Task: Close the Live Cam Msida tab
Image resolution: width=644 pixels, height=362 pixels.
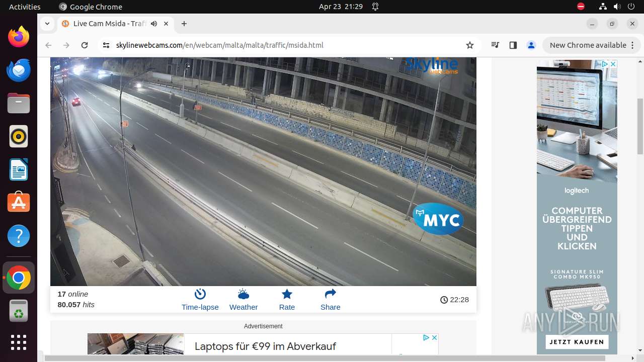Action: [x=166, y=24]
